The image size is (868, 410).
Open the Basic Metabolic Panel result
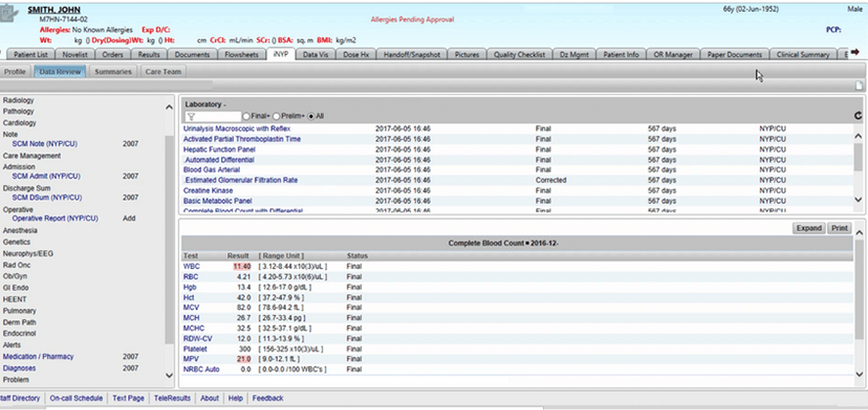click(x=217, y=201)
